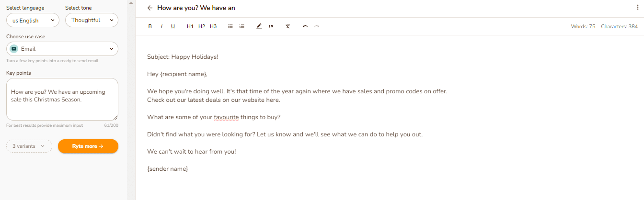The height and width of the screenshot is (200, 644).
Task: Apply H3 heading style
Action: point(213,26)
